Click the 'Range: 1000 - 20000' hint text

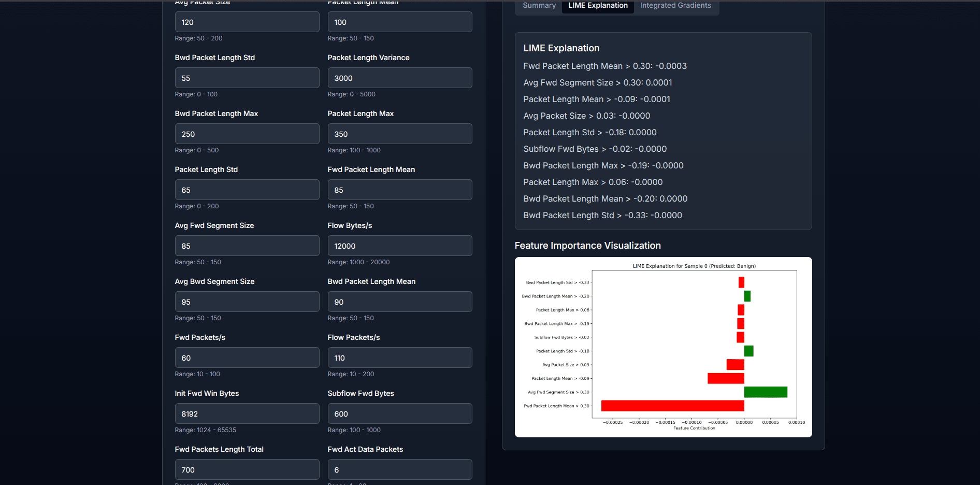358,262
